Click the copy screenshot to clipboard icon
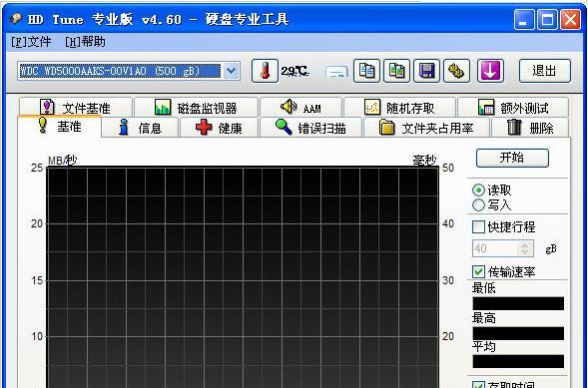The width and height of the screenshot is (588, 388). click(396, 71)
